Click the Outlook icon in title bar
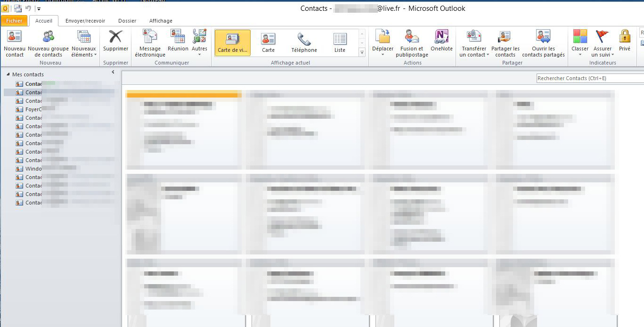Viewport: 644px width, 327px height. (6, 8)
